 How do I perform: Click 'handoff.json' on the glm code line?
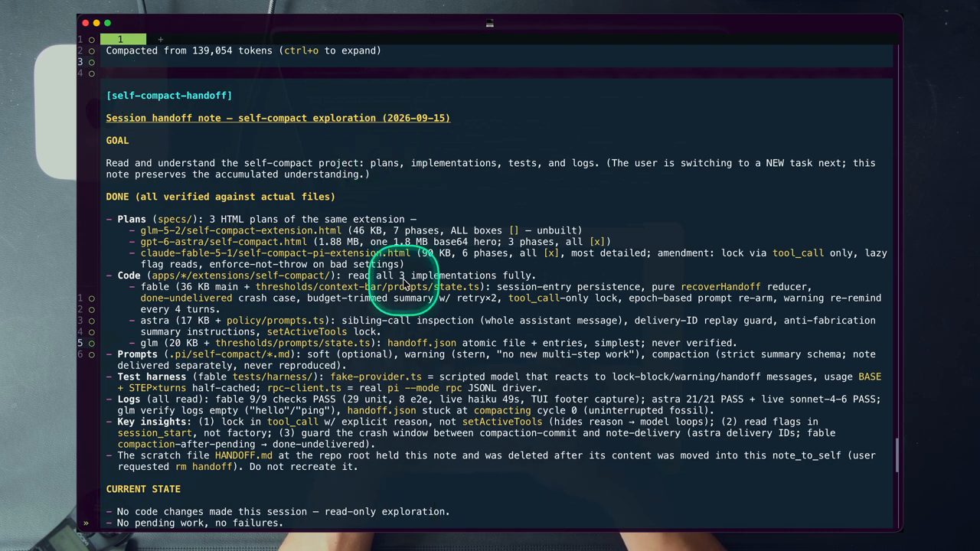[x=421, y=344]
